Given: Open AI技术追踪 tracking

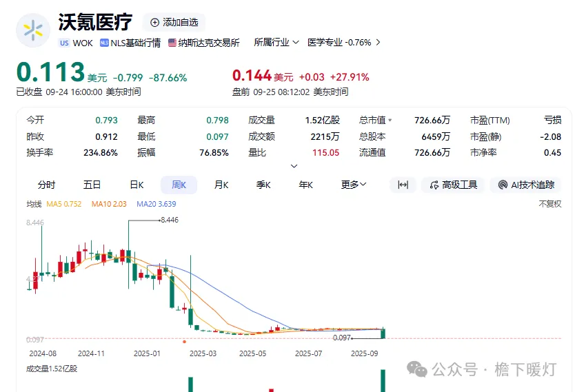Looking at the screenshot, I should [526, 185].
